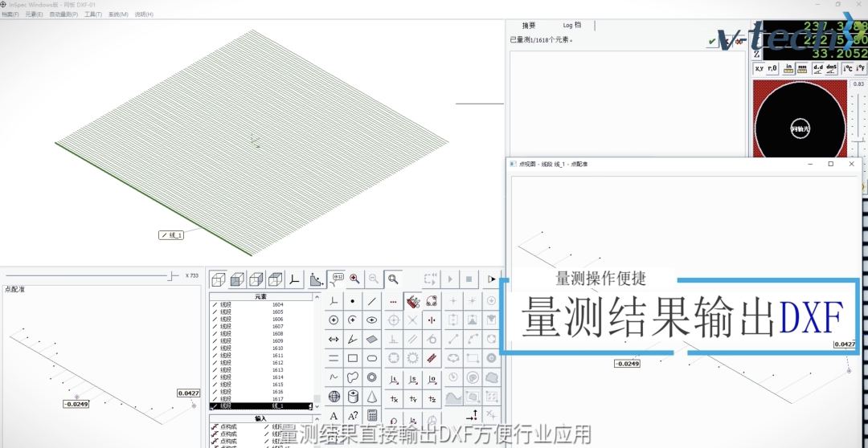Viewport: 868px width, 448px height.
Task: Open the 系统(M) menu
Action: point(118,14)
